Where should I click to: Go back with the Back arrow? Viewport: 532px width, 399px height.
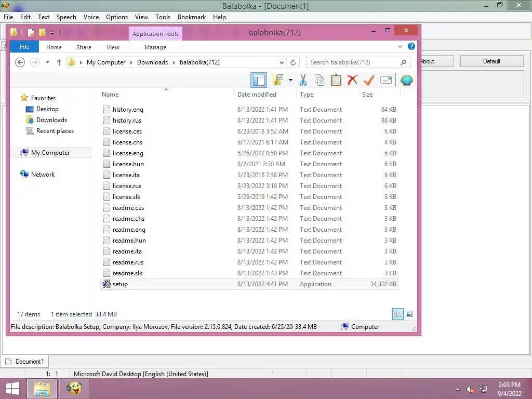pos(20,62)
